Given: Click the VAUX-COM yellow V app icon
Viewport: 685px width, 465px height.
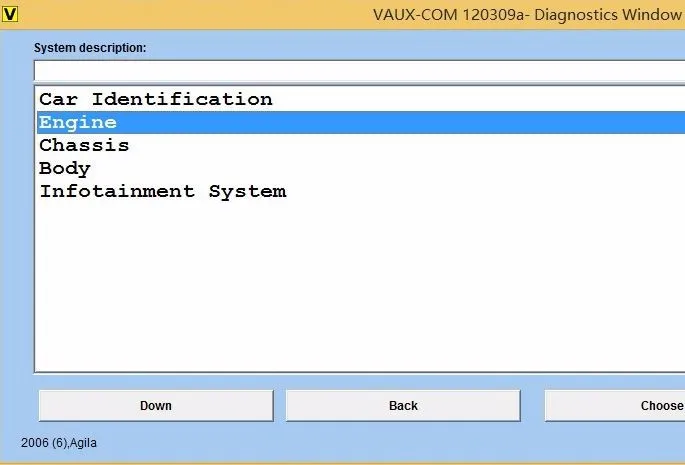Looking at the screenshot, I should [10, 14].
